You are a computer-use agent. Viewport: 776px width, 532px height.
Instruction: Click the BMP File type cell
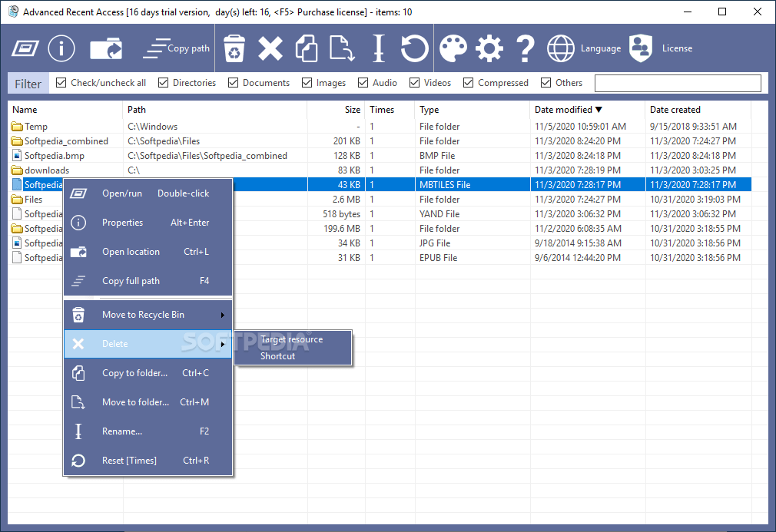click(437, 156)
